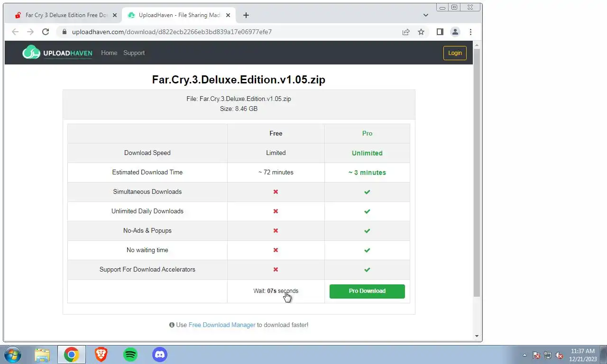
Task: Click the page vertical scrollbar
Action: tap(477, 173)
